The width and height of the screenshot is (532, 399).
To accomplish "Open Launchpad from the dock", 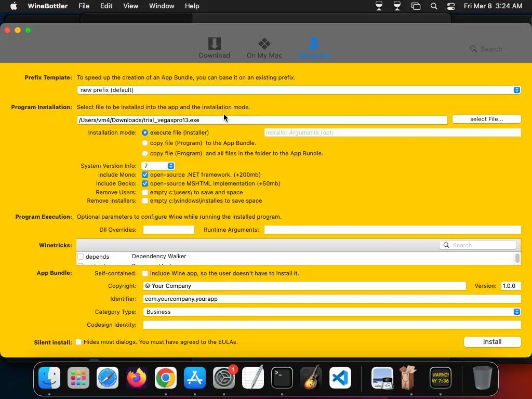I will click(x=78, y=378).
